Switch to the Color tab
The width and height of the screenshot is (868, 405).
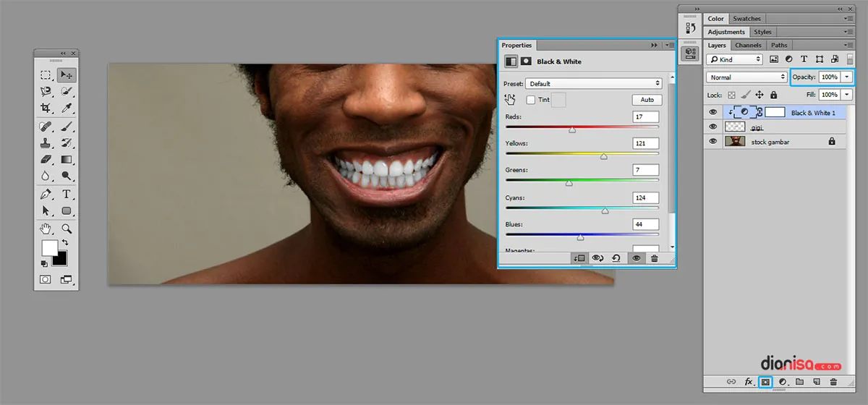click(x=716, y=18)
